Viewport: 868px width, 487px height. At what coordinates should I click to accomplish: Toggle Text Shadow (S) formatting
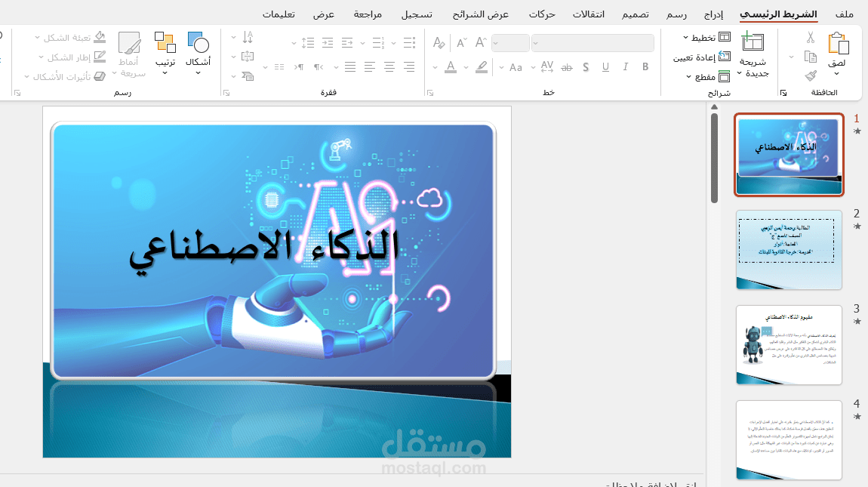pos(586,67)
